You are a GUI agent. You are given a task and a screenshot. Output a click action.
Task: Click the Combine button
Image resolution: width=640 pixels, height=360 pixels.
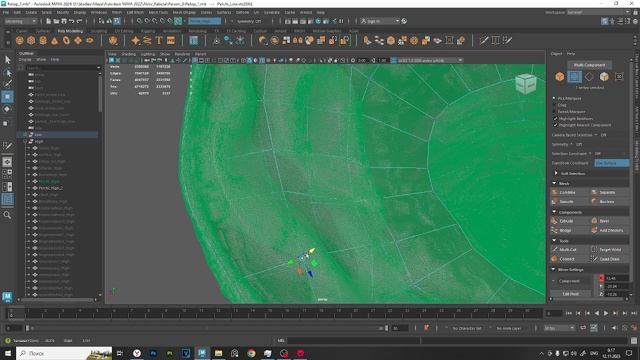(x=570, y=192)
